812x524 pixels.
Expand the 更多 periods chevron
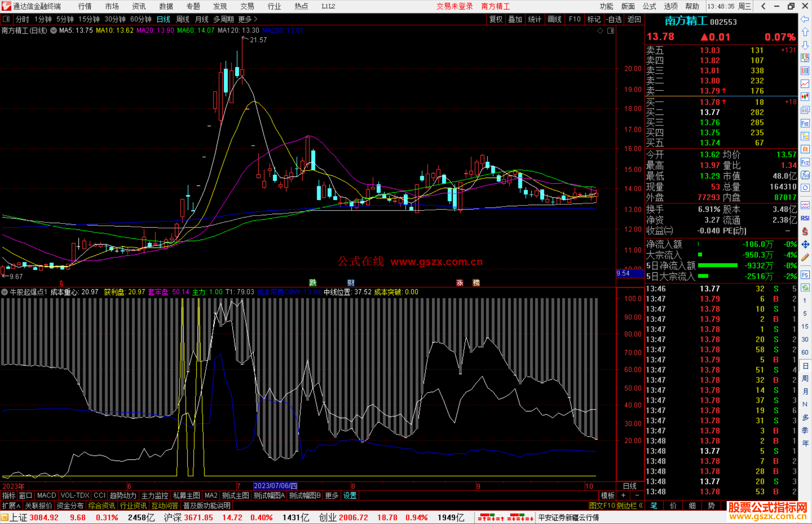[x=256, y=19]
